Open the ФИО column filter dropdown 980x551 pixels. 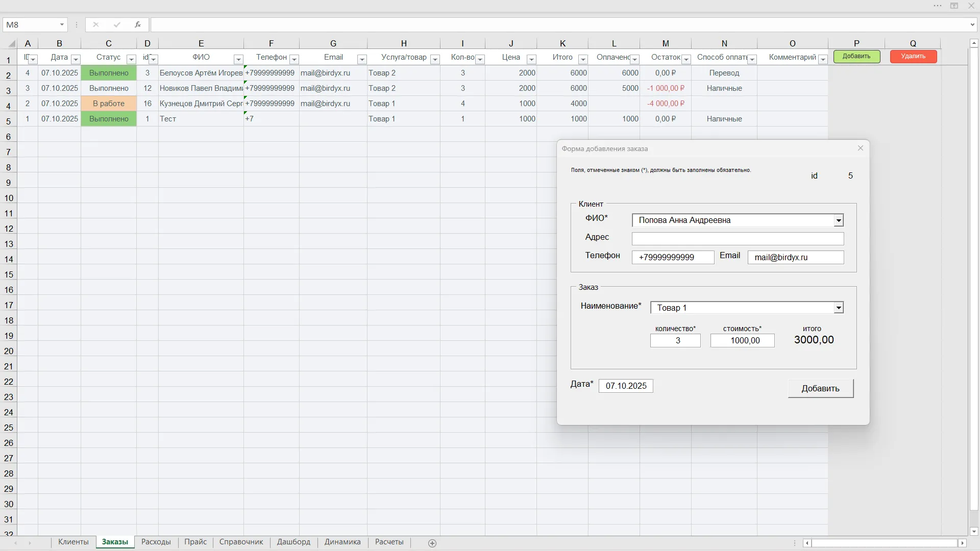pos(238,59)
